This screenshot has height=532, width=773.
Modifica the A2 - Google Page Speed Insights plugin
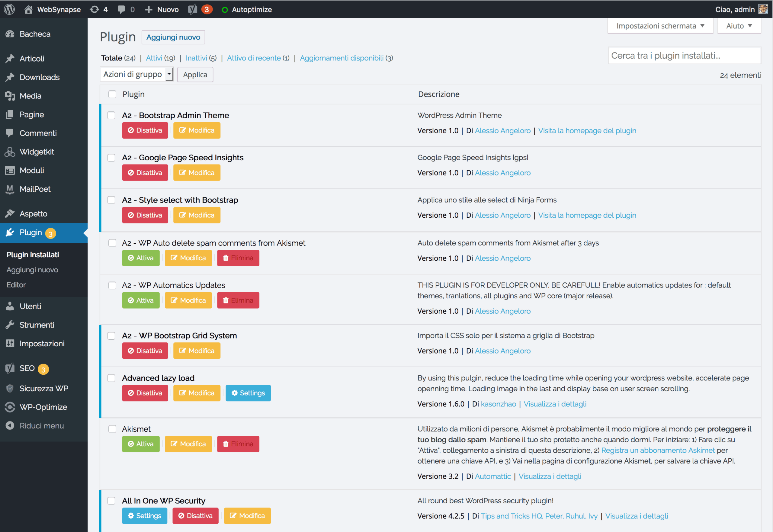coord(197,173)
